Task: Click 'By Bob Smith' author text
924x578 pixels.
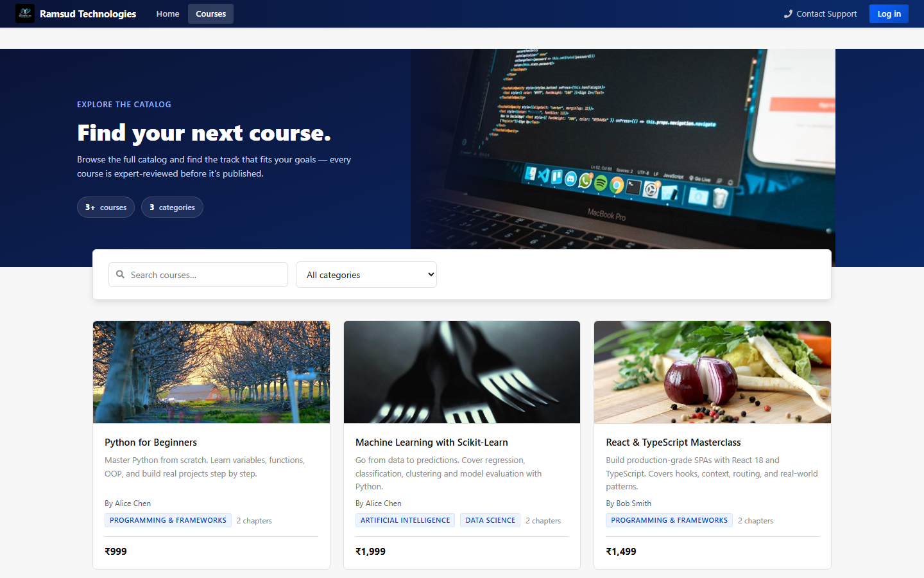Action: (x=628, y=504)
